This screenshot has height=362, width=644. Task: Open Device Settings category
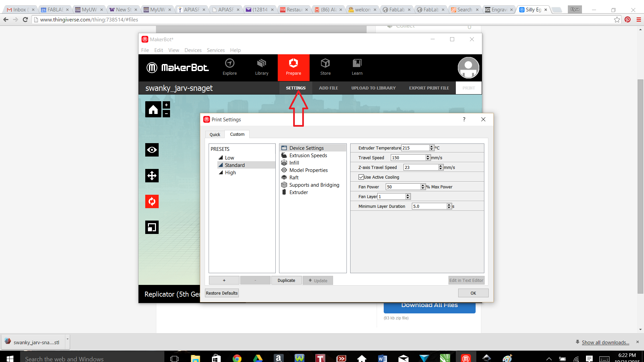point(313,148)
